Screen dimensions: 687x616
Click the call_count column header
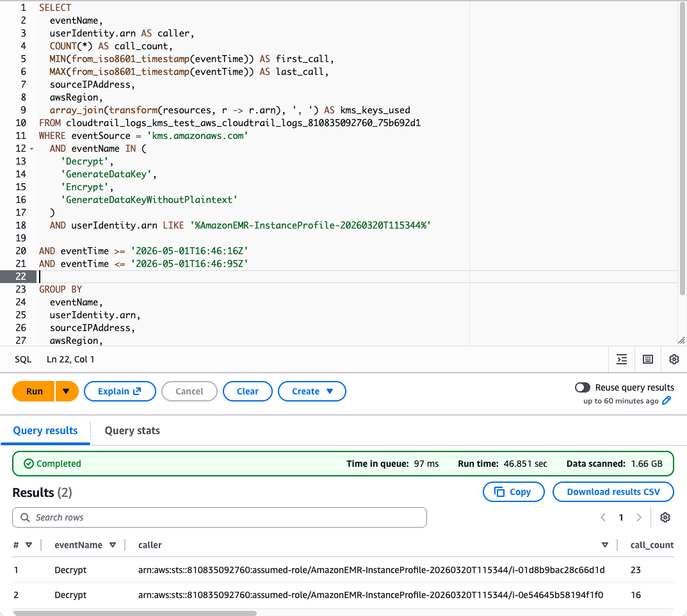652,545
